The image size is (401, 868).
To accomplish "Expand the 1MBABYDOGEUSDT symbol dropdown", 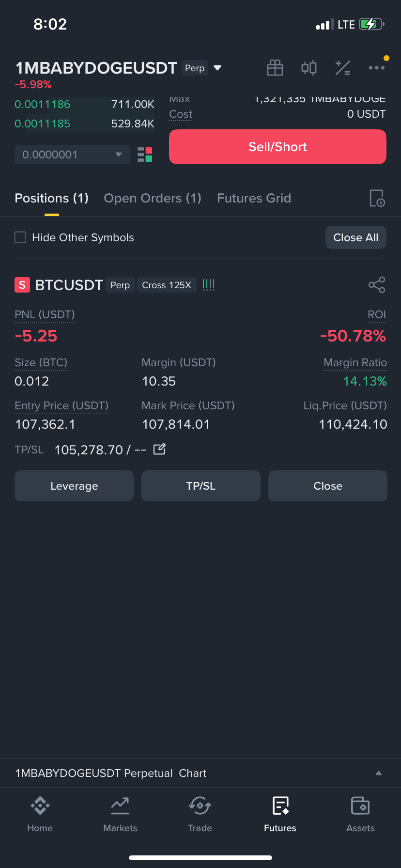I will tap(218, 68).
